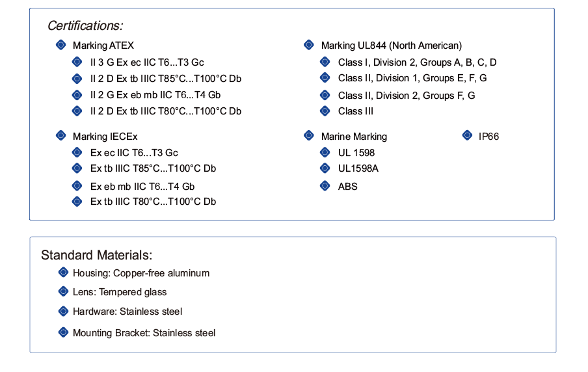588x372 pixels.
Task: Click Class I, Division 2, Groups A, B, C, D
Action: (x=418, y=62)
